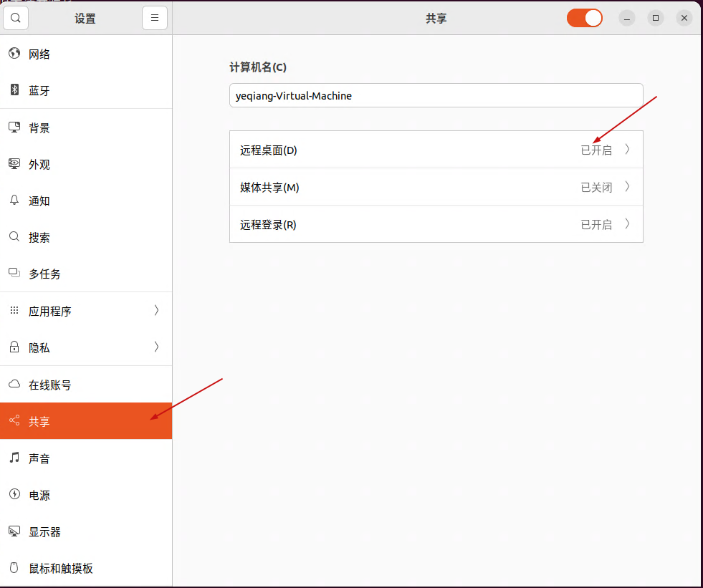Click the lock icon beside 隐私
The height and width of the screenshot is (588, 703).
[14, 347]
